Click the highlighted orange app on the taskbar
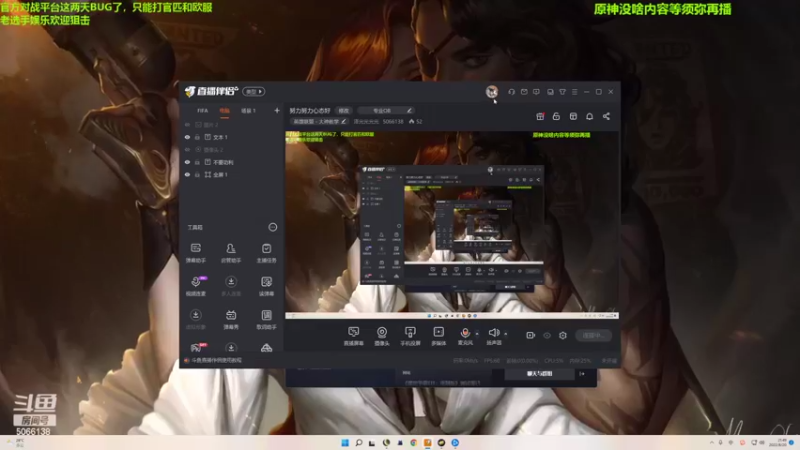Screen dimensions: 800x450 [x=428, y=443]
